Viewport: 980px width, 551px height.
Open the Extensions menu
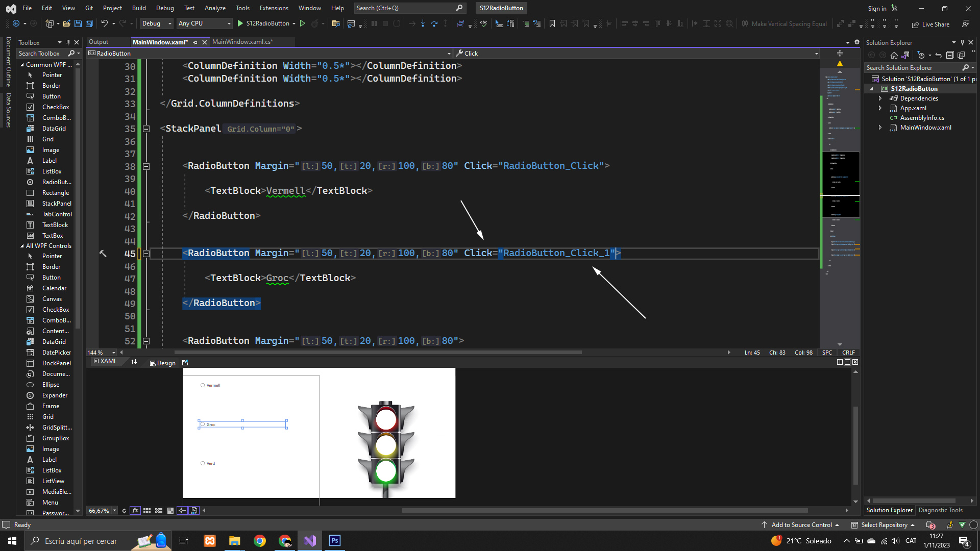pyautogui.click(x=274, y=8)
